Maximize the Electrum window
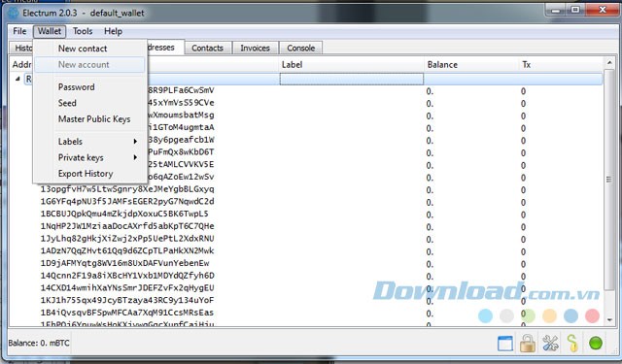 (x=575, y=10)
